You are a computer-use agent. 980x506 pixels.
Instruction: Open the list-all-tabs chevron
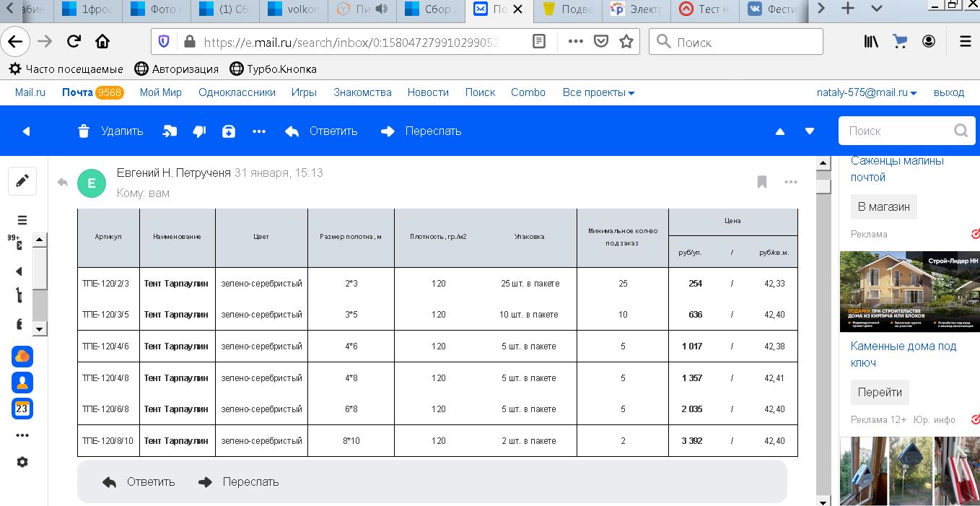pyautogui.click(x=876, y=9)
